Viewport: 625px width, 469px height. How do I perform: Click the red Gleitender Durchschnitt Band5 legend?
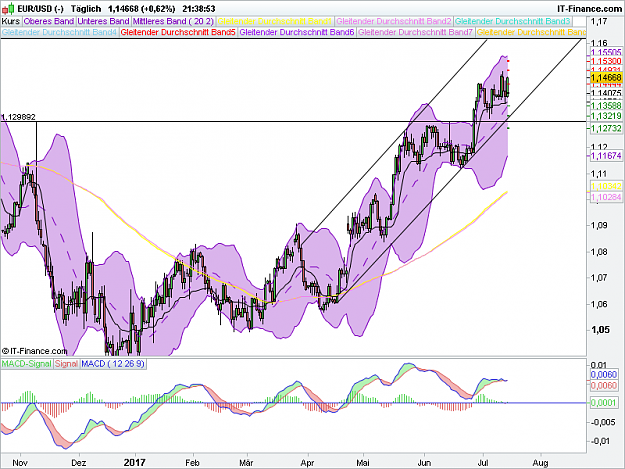pos(178,32)
